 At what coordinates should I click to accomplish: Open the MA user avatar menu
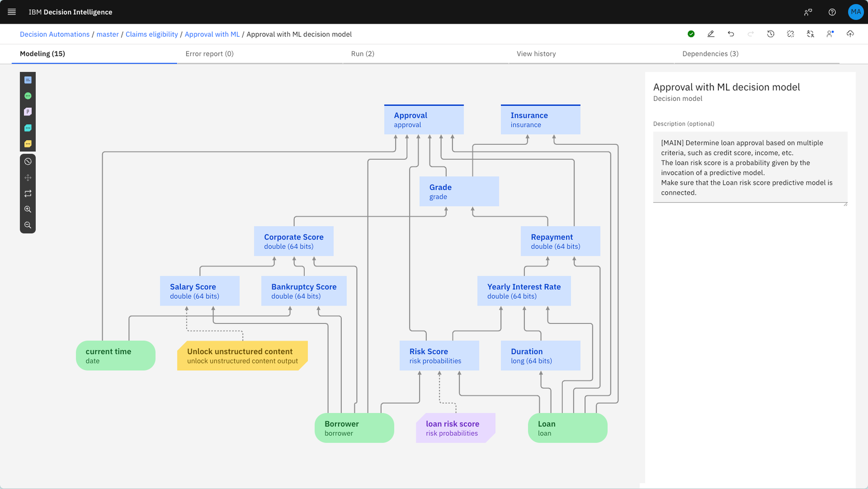[x=855, y=12]
